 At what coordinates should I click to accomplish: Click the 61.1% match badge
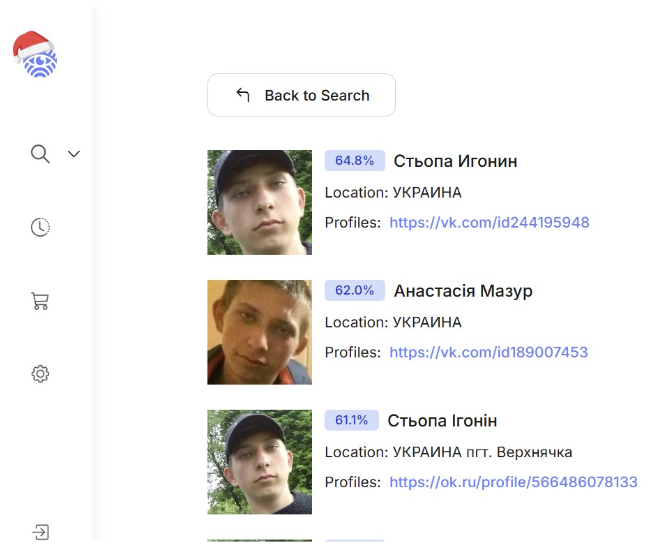[x=351, y=420]
